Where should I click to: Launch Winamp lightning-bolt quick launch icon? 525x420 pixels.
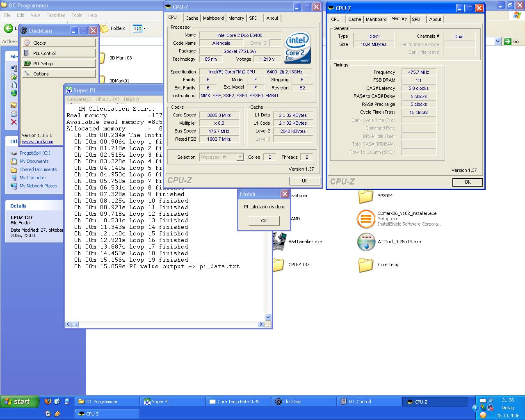click(x=57, y=414)
